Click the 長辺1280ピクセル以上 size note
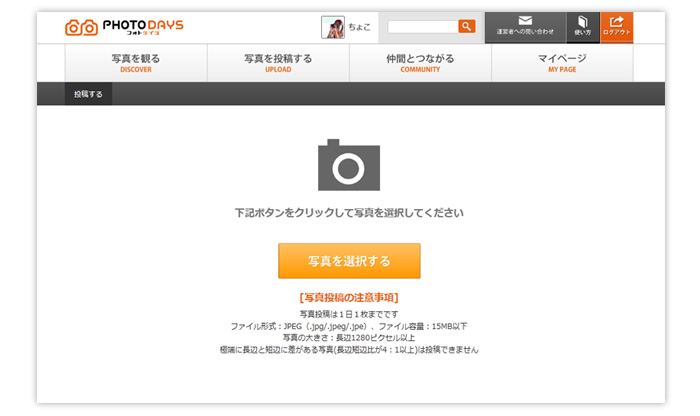700x416 pixels. [x=349, y=338]
